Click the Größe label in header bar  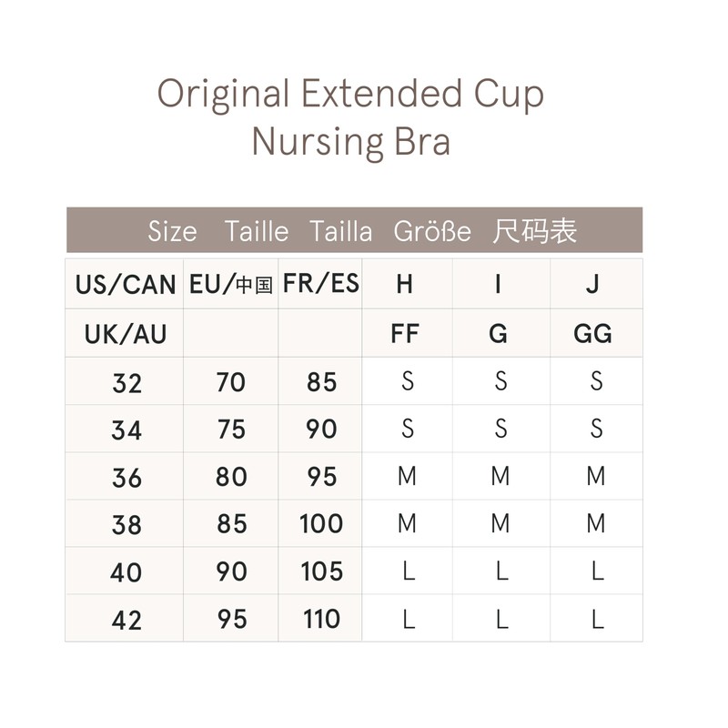pyautogui.click(x=432, y=231)
